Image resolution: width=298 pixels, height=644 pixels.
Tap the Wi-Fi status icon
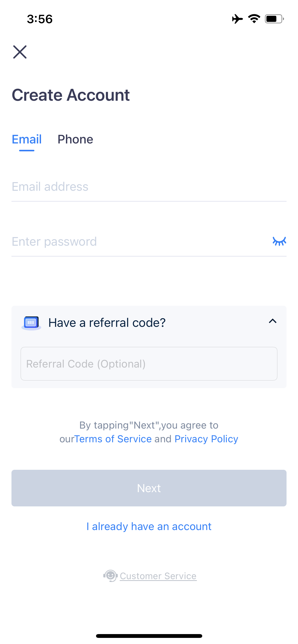254,19
